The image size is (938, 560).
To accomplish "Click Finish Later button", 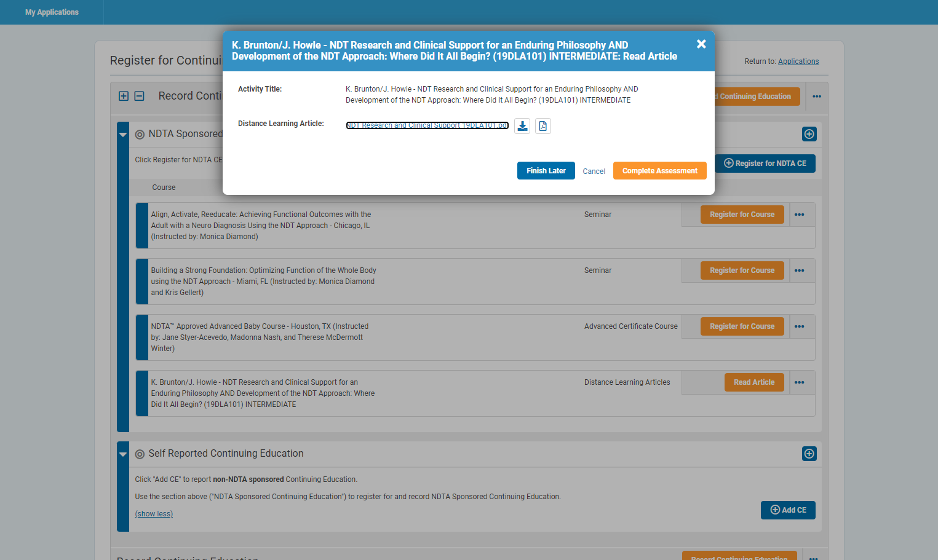I will click(x=546, y=171).
